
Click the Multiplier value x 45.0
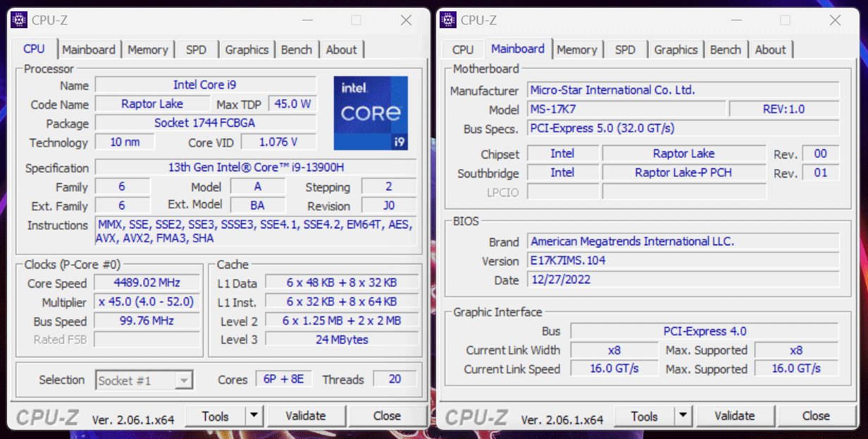147,302
